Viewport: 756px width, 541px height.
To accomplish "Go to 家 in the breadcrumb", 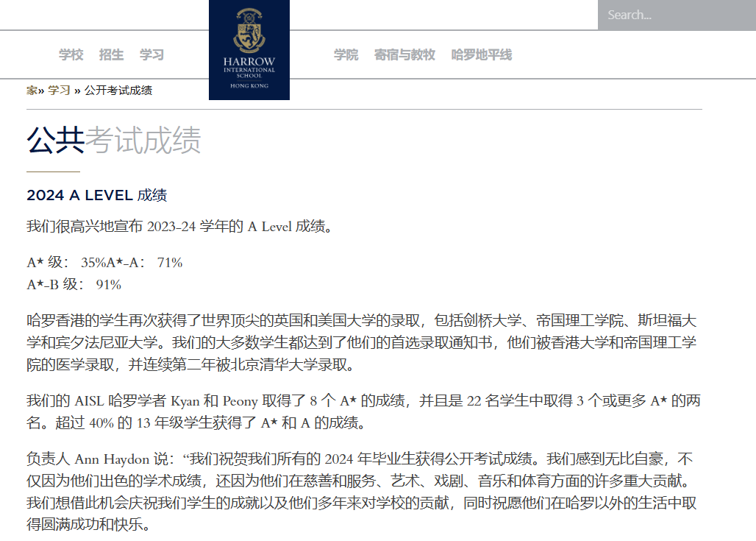I will 32,91.
